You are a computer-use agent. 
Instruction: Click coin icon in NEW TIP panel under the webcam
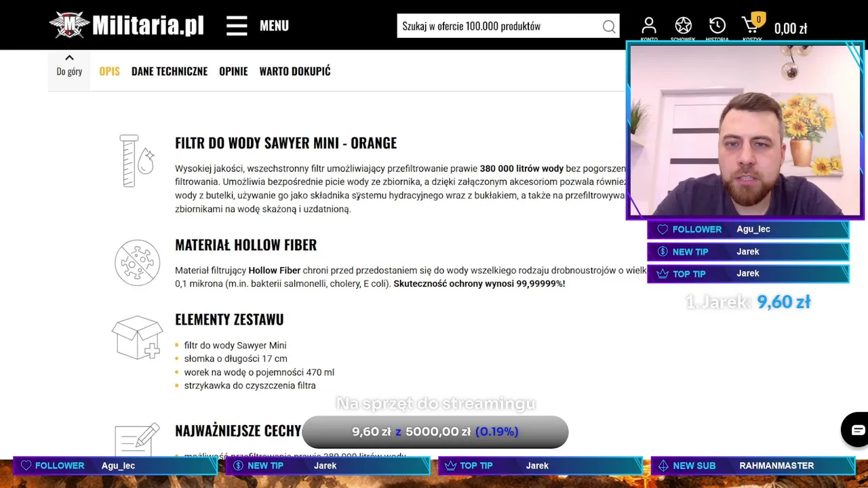coord(663,251)
